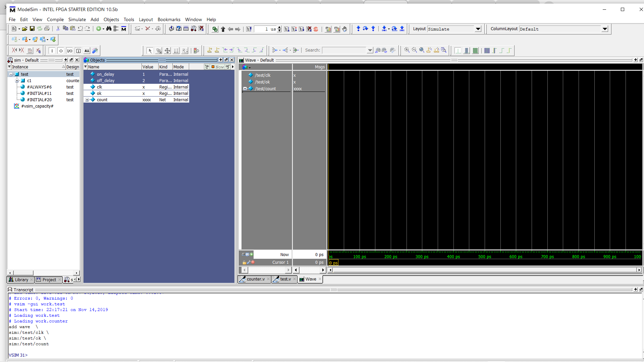
Task: Open the Simulate menu
Action: [77, 19]
